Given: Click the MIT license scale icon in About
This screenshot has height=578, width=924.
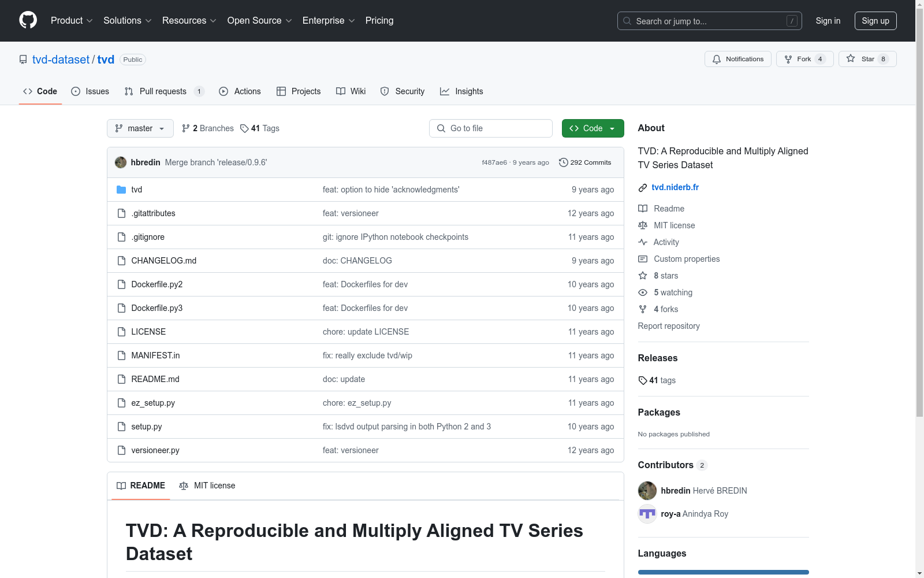Looking at the screenshot, I should [x=643, y=225].
